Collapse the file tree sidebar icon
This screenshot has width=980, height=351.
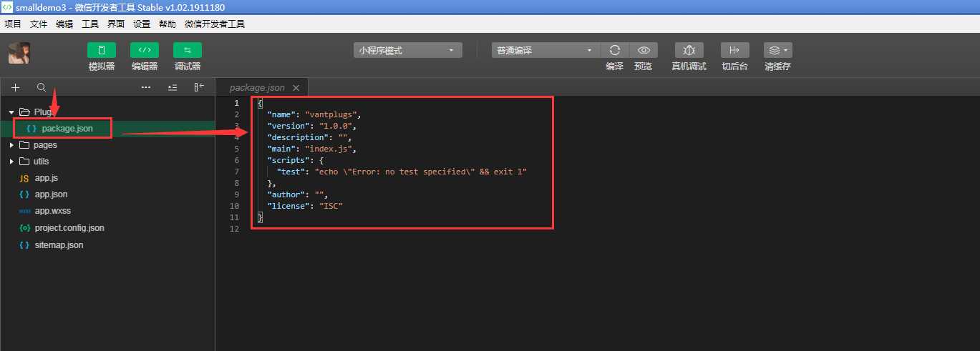[x=199, y=87]
